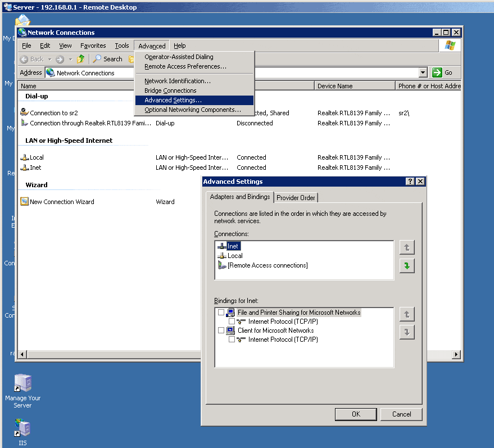Click the bindings move-down arrow button
This screenshot has width=494, height=448.
click(407, 332)
